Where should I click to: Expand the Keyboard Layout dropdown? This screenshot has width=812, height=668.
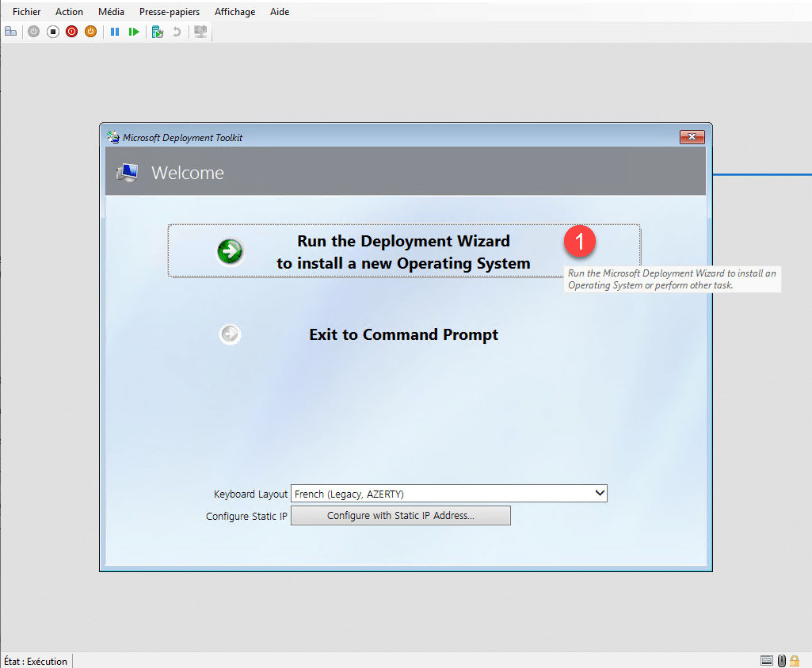point(600,494)
